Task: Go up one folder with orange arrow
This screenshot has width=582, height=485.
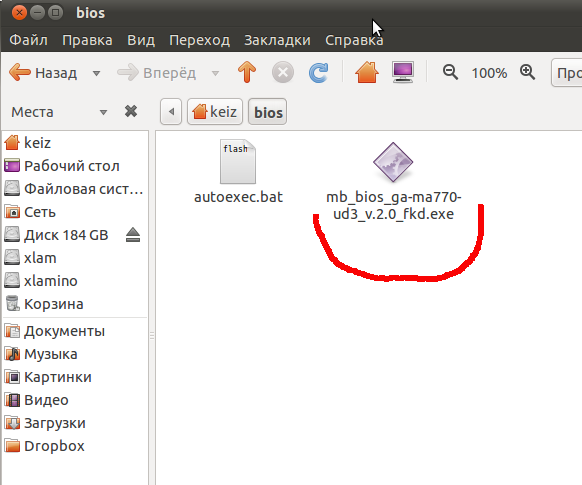Action: coord(247,72)
